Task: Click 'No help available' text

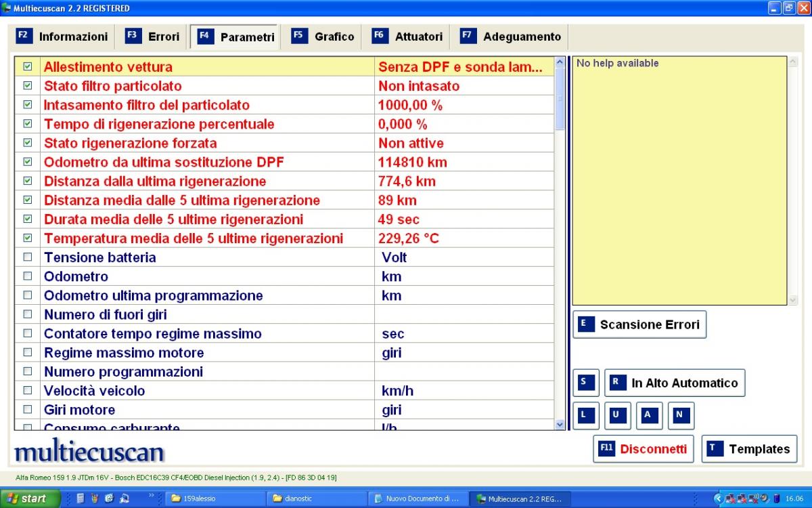Action: (x=617, y=63)
